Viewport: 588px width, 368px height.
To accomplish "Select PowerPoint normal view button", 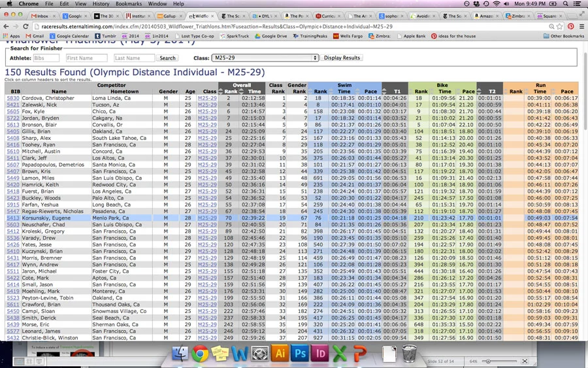I will (x=18, y=361).
